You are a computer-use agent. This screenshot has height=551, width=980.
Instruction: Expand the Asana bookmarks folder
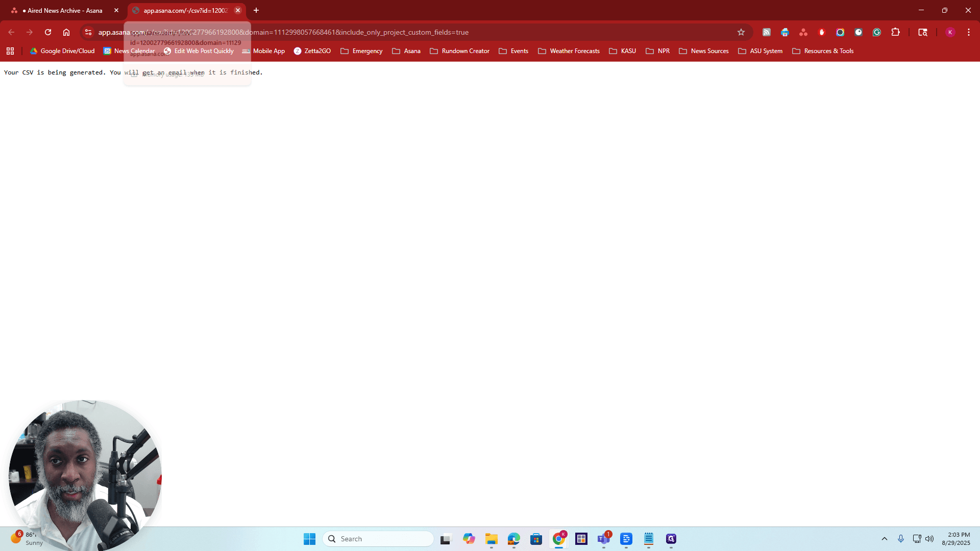pos(406,51)
